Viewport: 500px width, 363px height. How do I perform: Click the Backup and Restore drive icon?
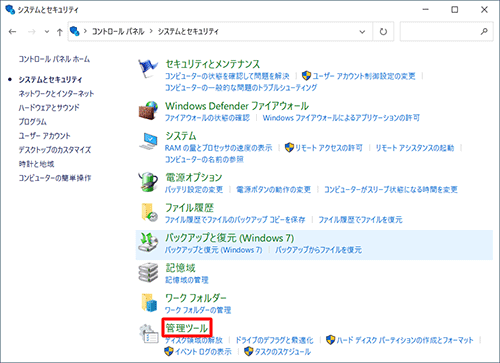point(148,242)
